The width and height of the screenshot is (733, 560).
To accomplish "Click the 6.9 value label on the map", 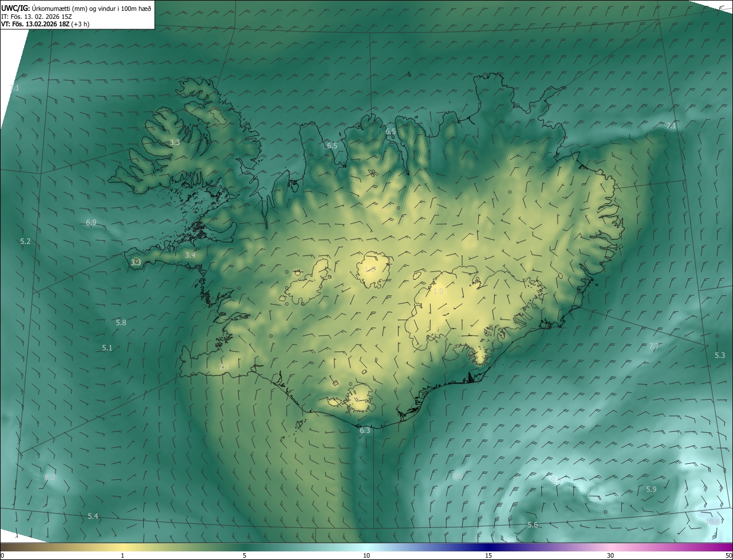I will [x=91, y=222].
